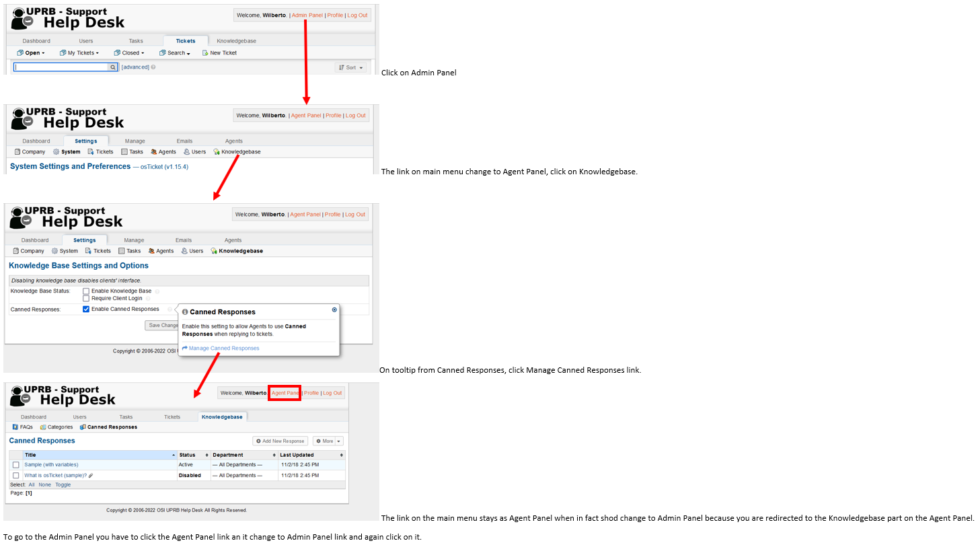Click the New Ticket icon
This screenshot has width=980, height=545.
click(205, 53)
